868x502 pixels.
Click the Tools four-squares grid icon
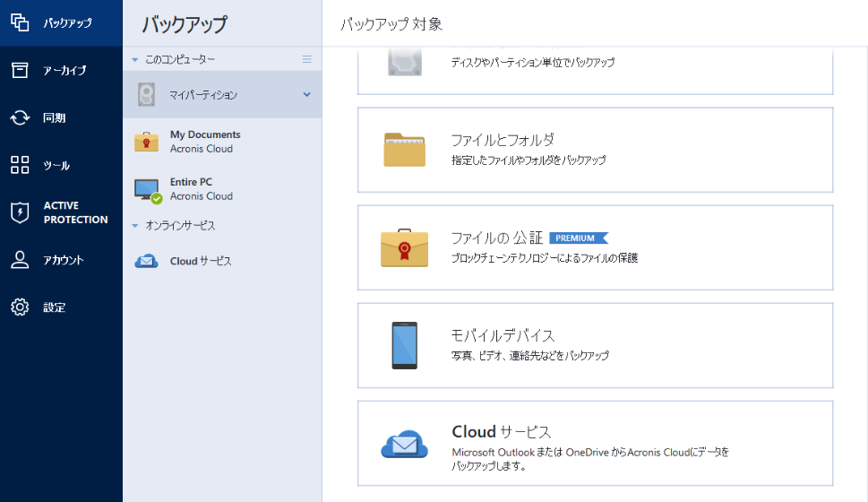pos(20,165)
